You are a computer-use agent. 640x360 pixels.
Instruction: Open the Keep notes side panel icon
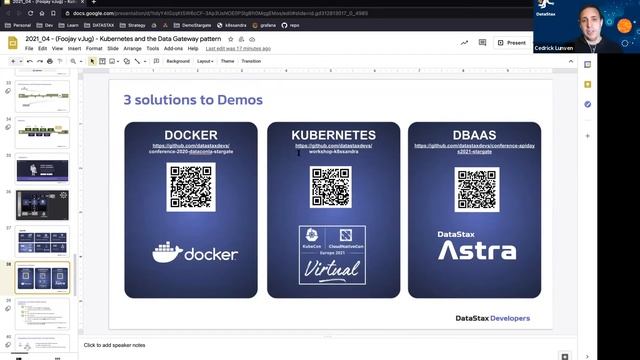tap(588, 84)
